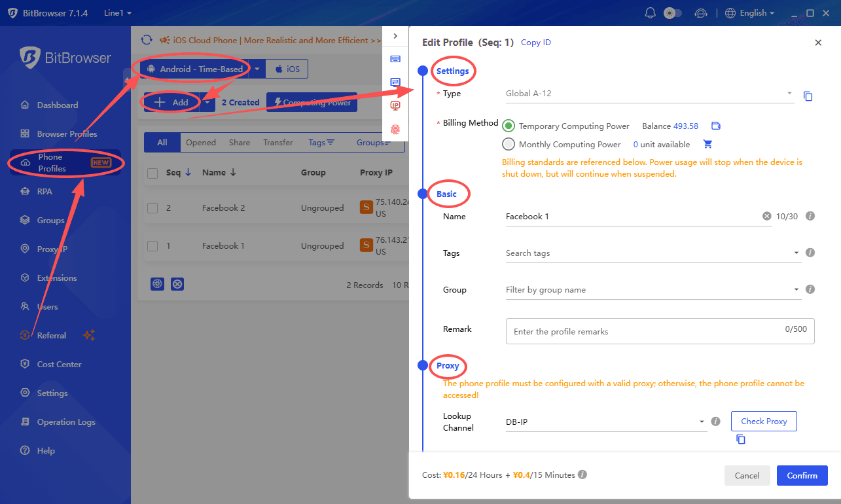Select Temporary Computing Power radio
This screenshot has width=841, height=504.
click(x=509, y=126)
